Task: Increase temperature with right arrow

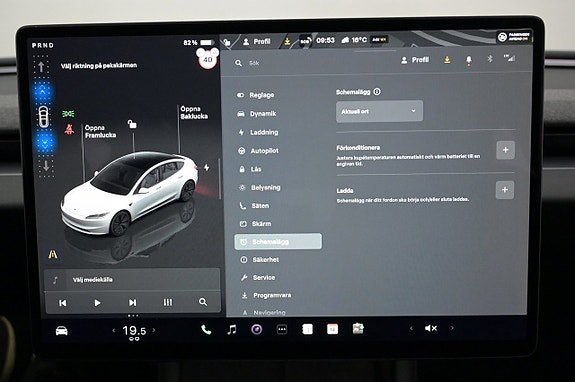Action: 154,330
